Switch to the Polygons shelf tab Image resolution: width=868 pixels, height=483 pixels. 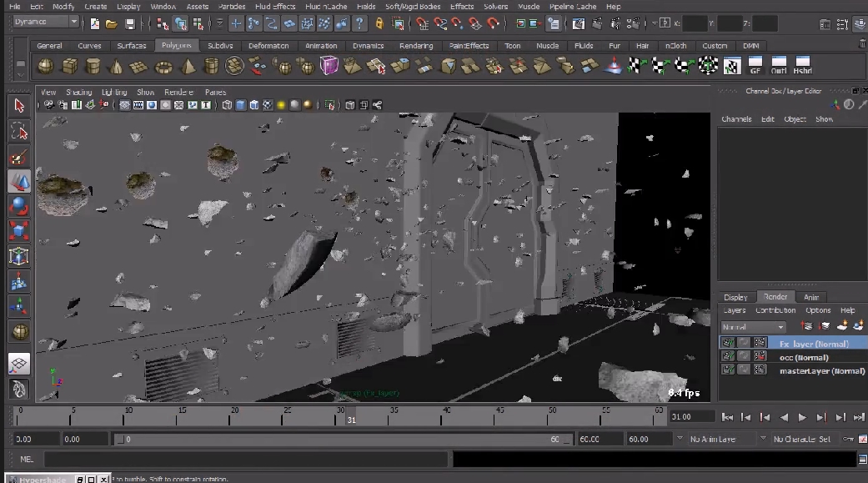point(177,45)
